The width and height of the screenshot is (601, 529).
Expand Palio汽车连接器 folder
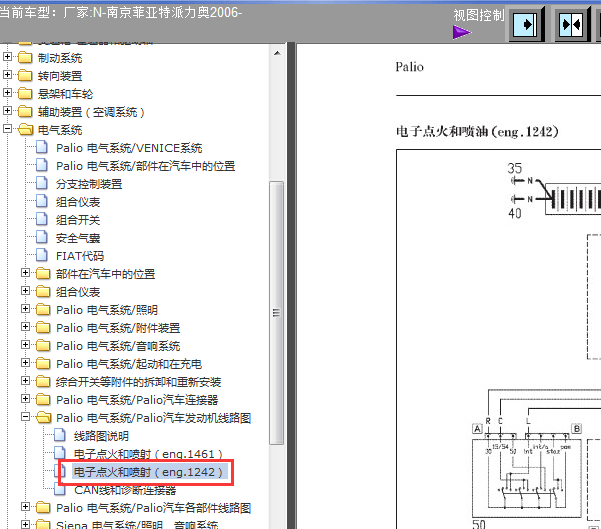pyautogui.click(x=25, y=399)
